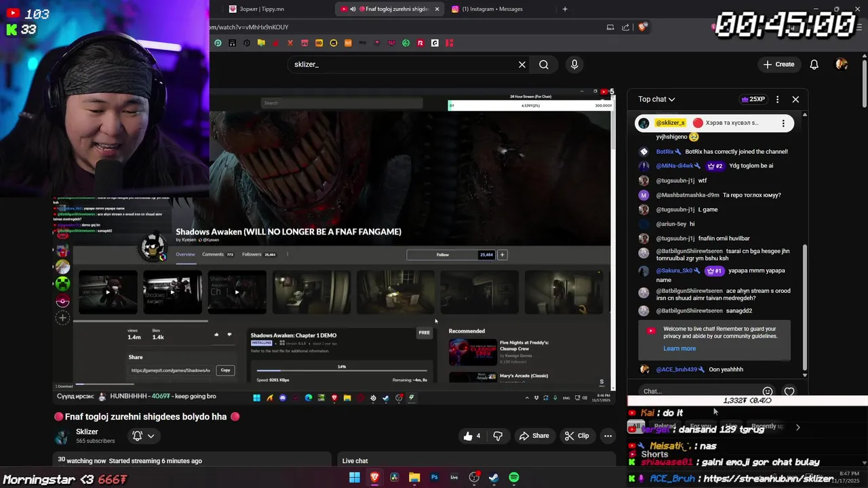Open OBS Studio from the taskbar
868x488 pixels.
click(x=474, y=477)
